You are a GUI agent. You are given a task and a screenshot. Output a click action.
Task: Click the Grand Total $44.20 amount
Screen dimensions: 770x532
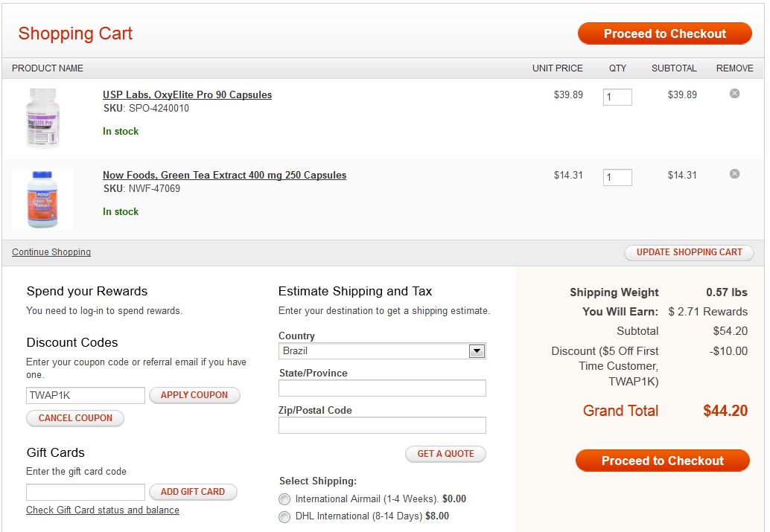[725, 411]
